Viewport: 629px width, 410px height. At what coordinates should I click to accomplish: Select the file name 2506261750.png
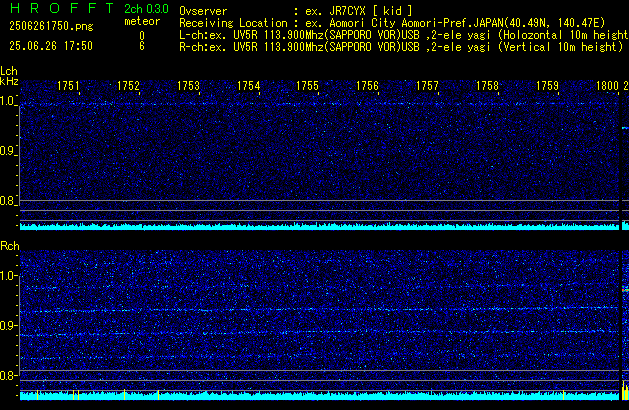[51, 26]
